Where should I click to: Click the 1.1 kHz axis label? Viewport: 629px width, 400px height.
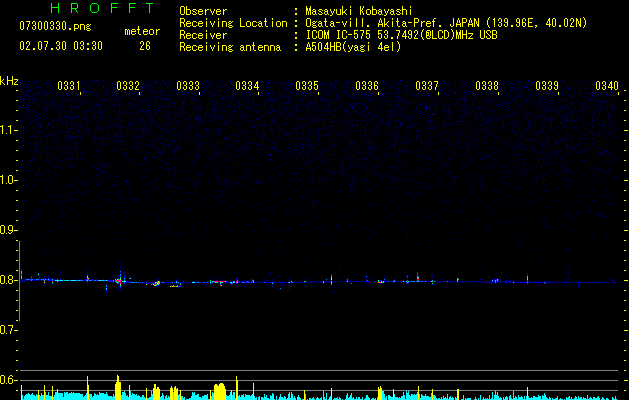tap(8, 130)
